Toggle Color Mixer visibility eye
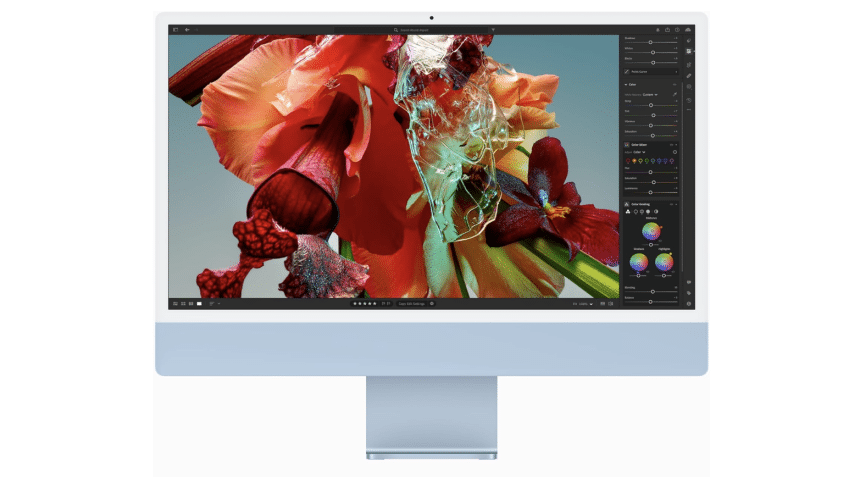This screenshot has width=860, height=477. [x=671, y=145]
